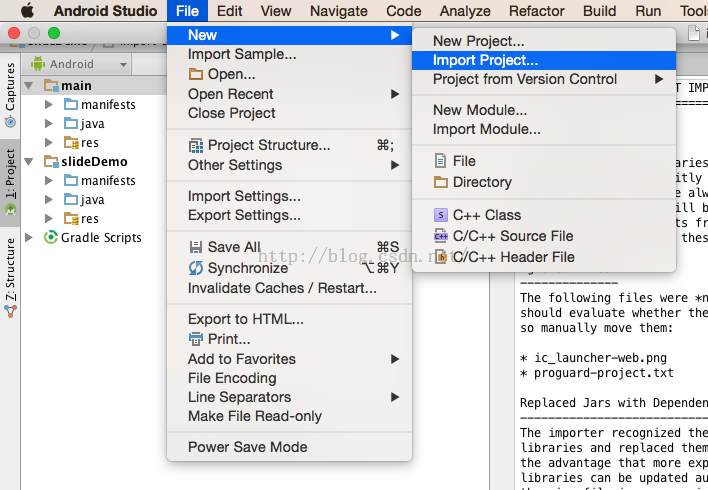
Task: Expand the Gradle Scripts node
Action: coord(29,237)
